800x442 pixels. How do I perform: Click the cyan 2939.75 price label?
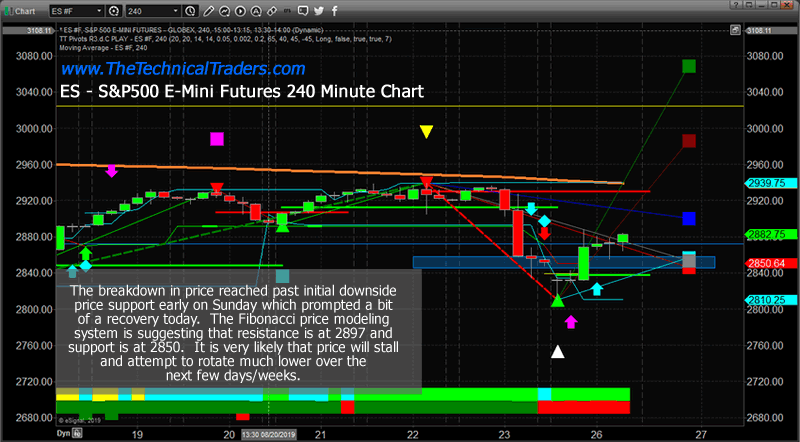click(x=771, y=183)
